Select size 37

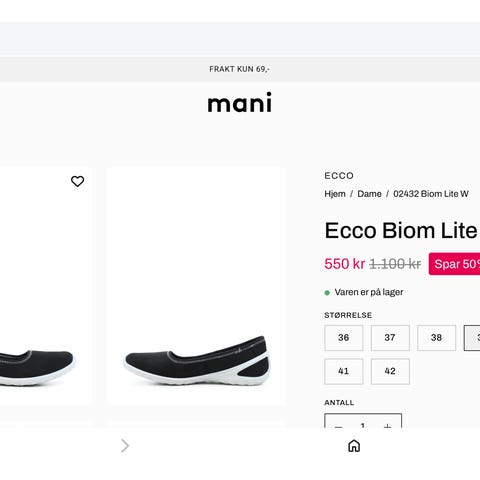390,338
